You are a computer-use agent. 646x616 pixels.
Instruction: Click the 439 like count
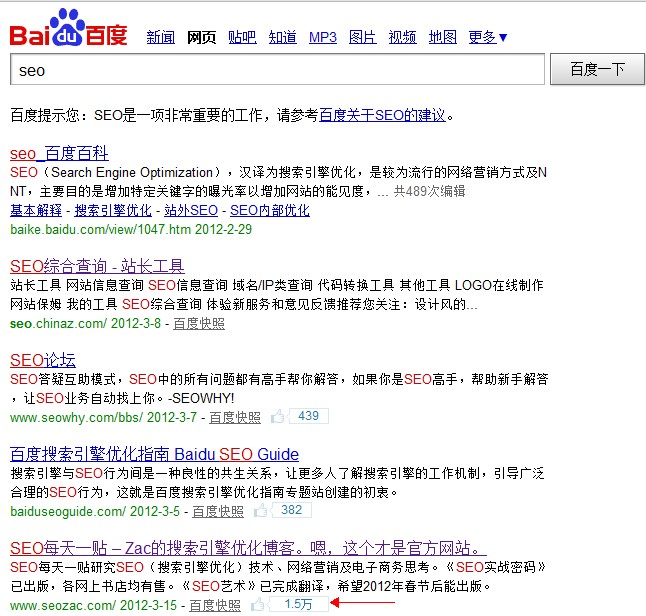pos(309,416)
